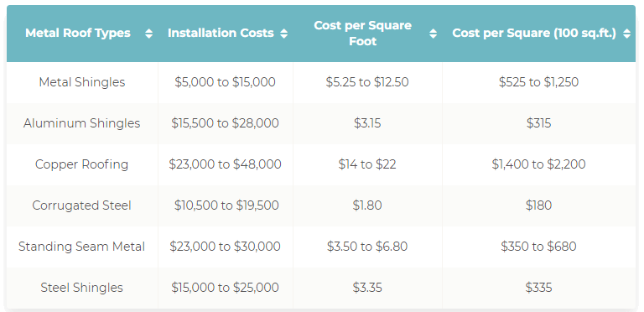The height and width of the screenshot is (312, 644).
Task: Click sort arrows beside Installation Costs
Action: pos(283,34)
